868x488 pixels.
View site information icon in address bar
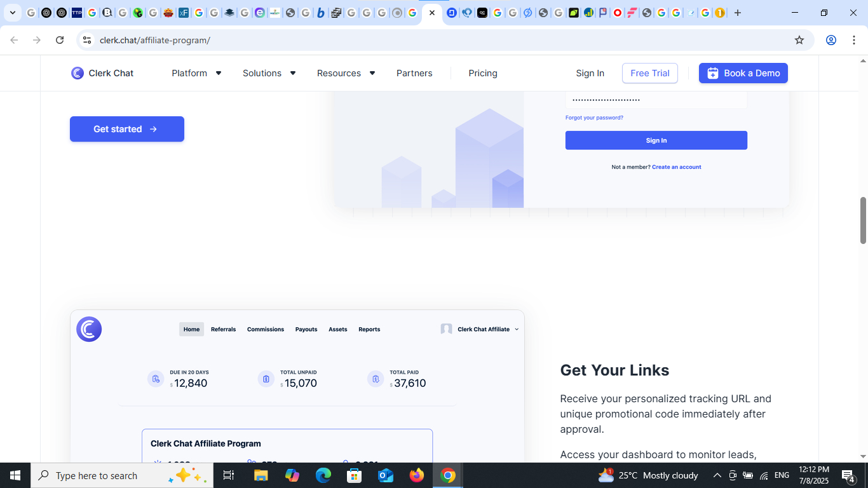[x=87, y=40]
